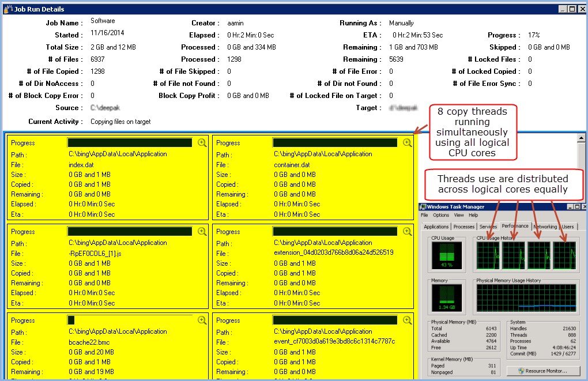Click the last CPU core history graph

tap(564, 255)
